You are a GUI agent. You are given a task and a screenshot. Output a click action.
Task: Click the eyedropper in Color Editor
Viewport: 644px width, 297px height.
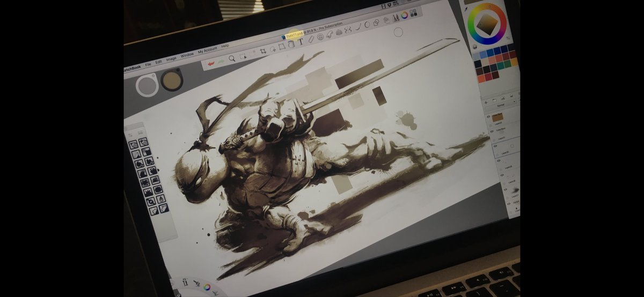(x=466, y=9)
